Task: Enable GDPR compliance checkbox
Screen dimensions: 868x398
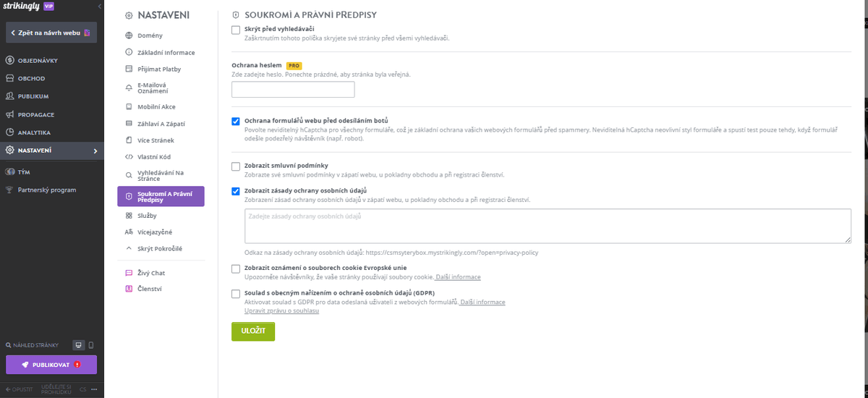Action: [236, 294]
